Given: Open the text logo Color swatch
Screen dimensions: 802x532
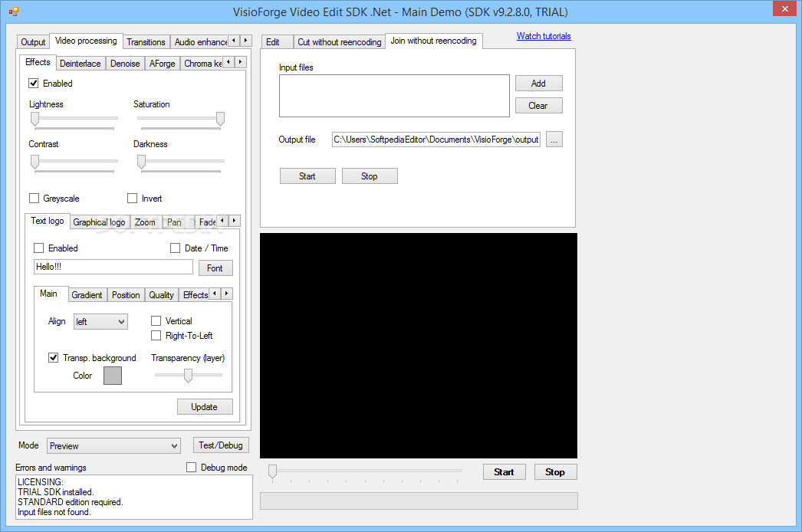Looking at the screenshot, I should (x=113, y=376).
